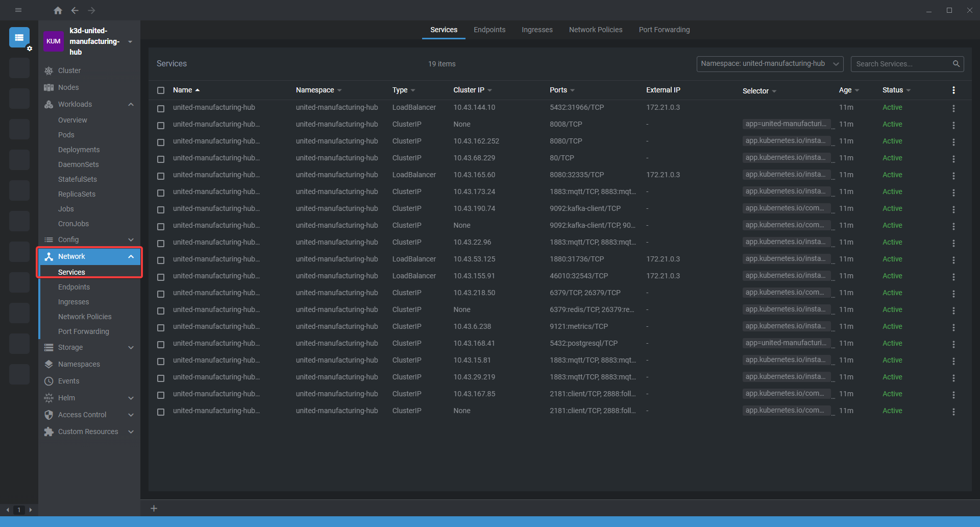Viewport: 980px width, 527px height.
Task: Click the Storage icon
Action: click(49, 347)
